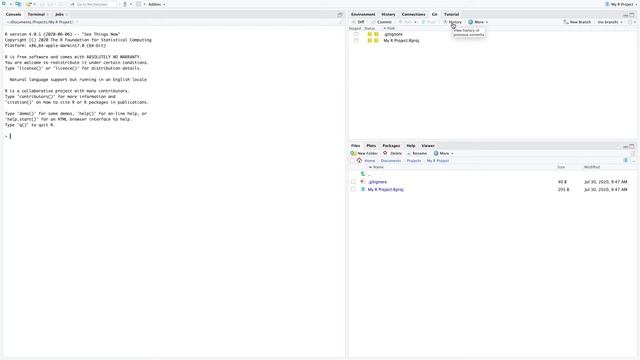640x360 pixels.
Task: Switch to the Environment tab
Action: pyautogui.click(x=363, y=14)
